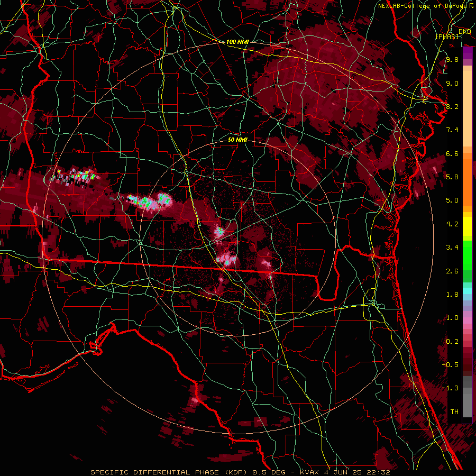Click the 50 NMI range ring label

click(x=237, y=140)
